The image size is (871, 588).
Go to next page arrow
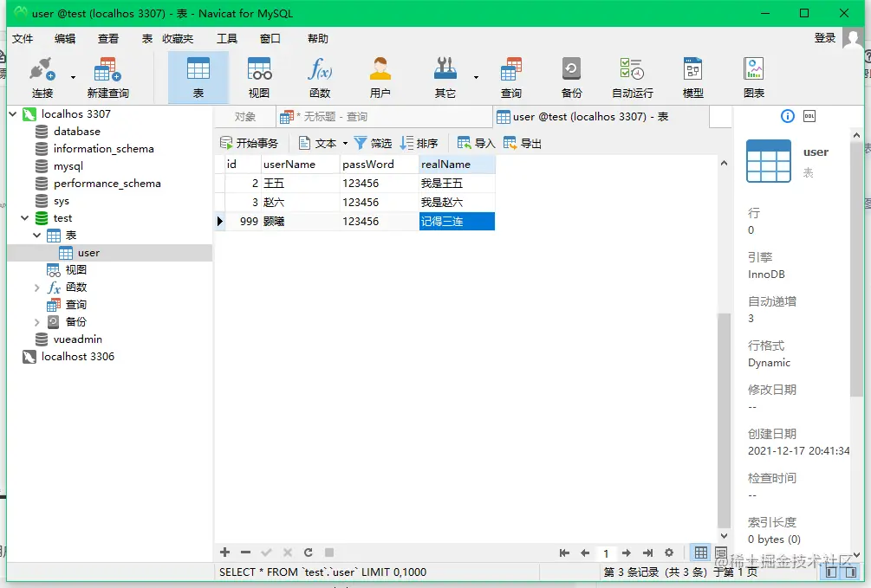point(627,553)
